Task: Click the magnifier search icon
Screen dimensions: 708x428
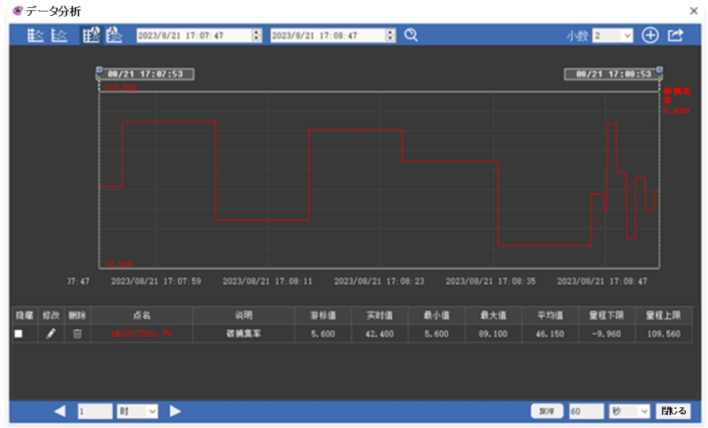Action: click(410, 35)
